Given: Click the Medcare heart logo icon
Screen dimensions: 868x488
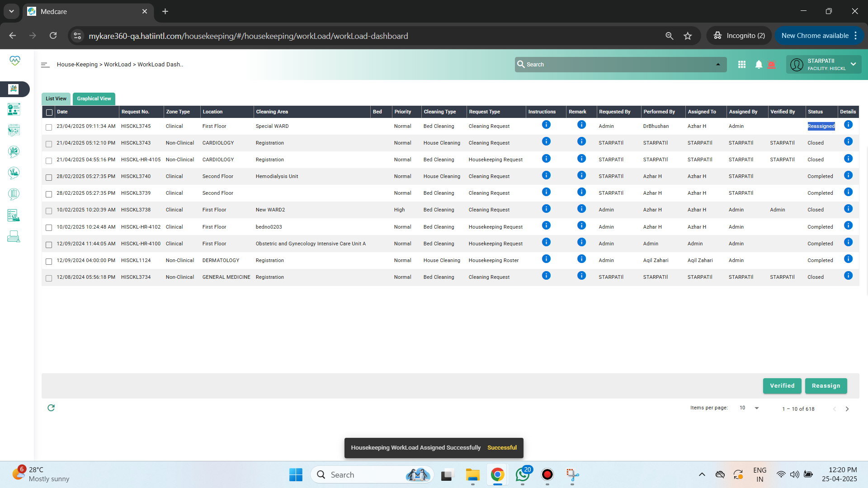Looking at the screenshot, I should [x=15, y=61].
